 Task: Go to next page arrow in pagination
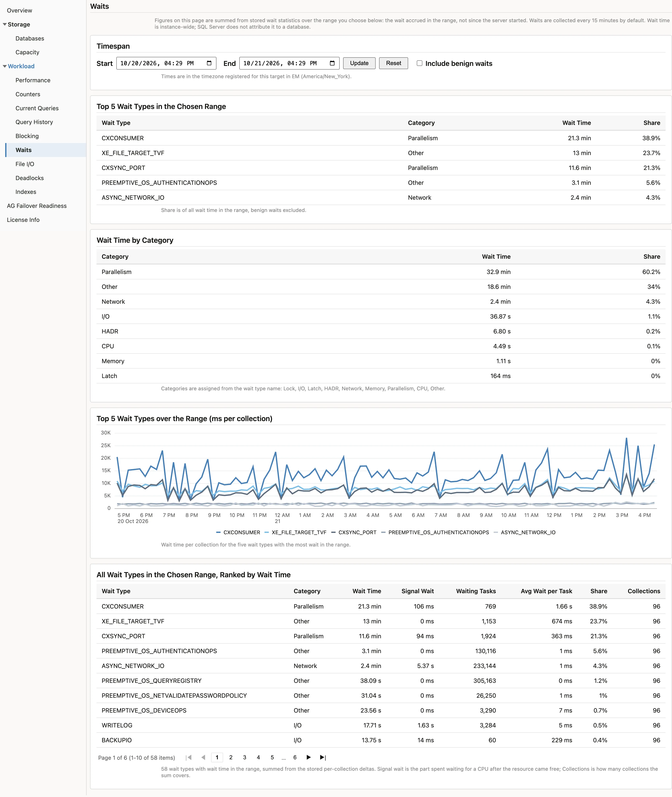pyautogui.click(x=309, y=757)
